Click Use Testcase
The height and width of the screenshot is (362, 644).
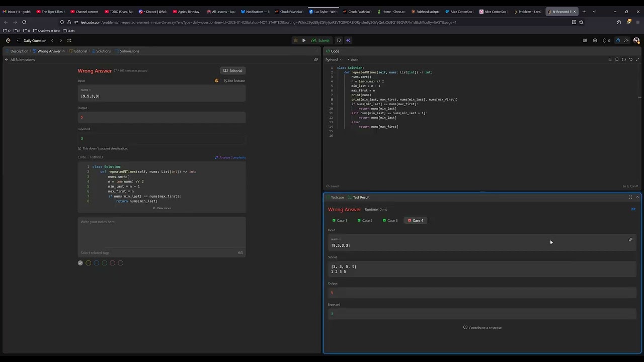234,81
